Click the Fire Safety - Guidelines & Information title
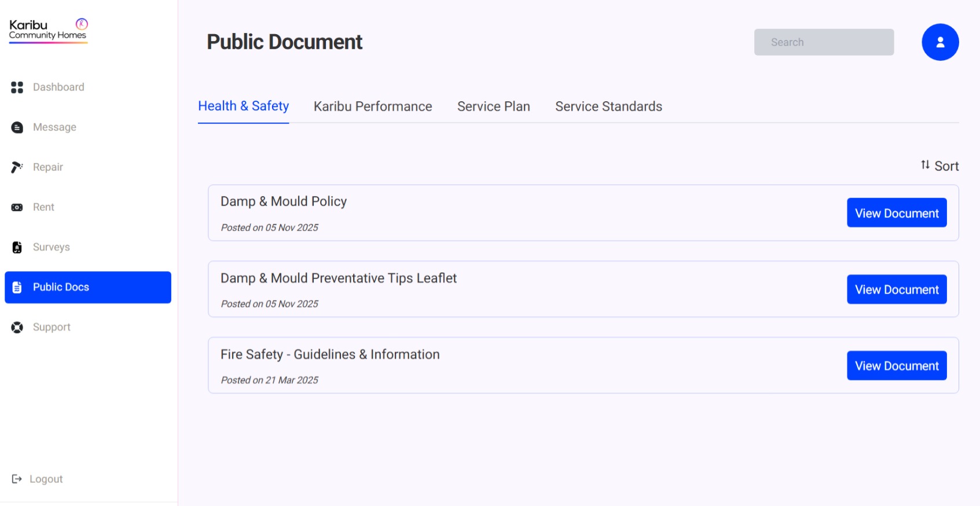The image size is (980, 506). [x=330, y=354]
